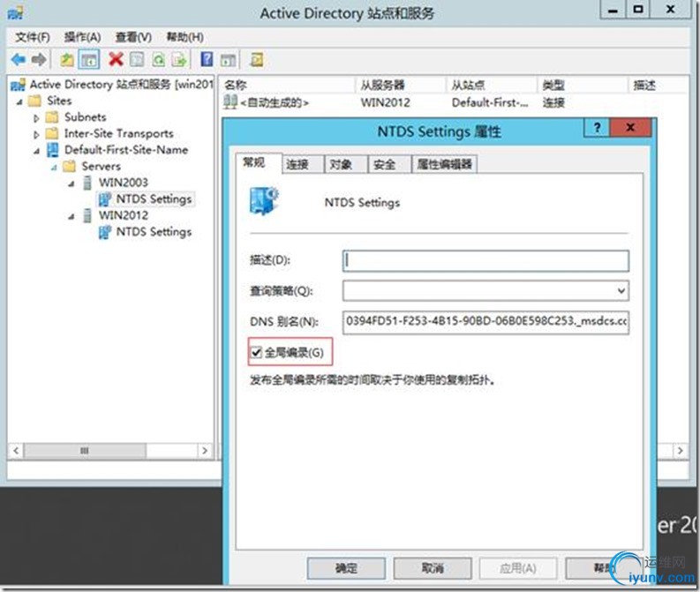Click the green Refresh toolbar icon
The width and height of the screenshot is (700, 592).
click(x=159, y=59)
